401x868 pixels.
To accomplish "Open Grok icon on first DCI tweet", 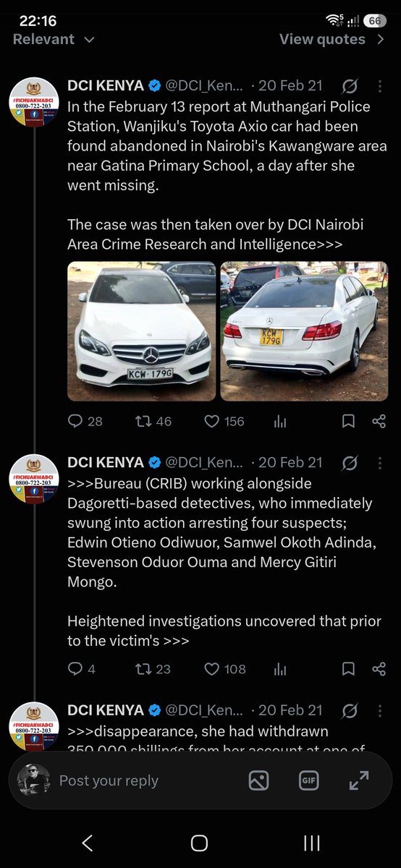I will (349, 86).
